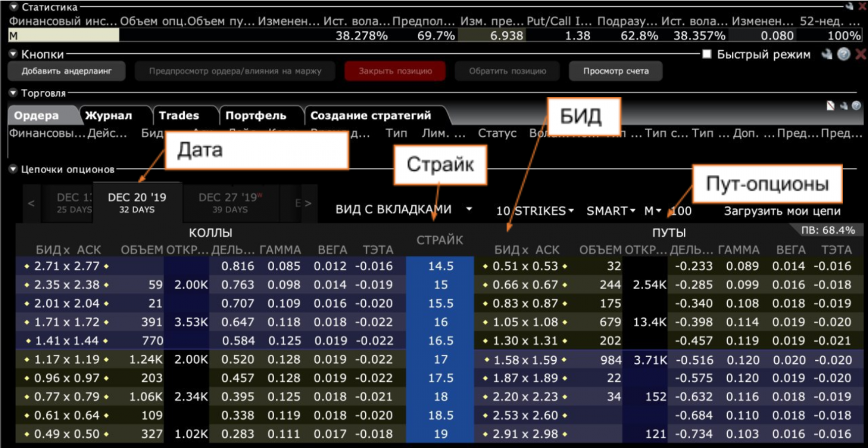Select strike 19 cell
Viewport: 868px width, 448px height.
tap(440, 434)
